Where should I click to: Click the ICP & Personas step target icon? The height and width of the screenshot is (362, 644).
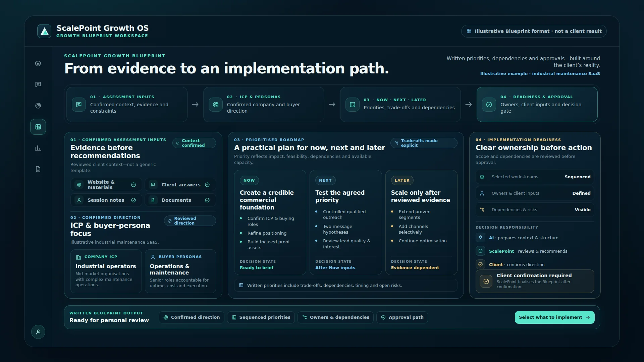[x=216, y=105]
